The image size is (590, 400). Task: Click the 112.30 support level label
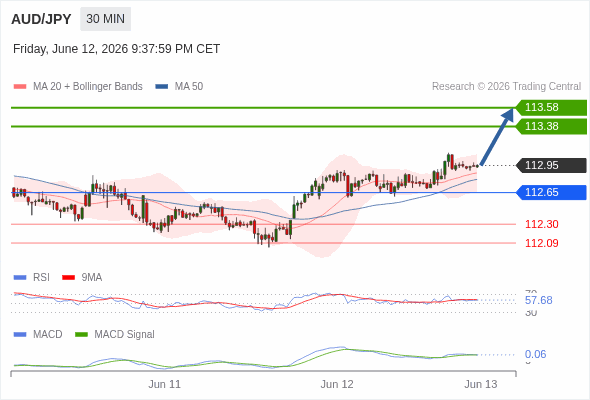(x=542, y=225)
